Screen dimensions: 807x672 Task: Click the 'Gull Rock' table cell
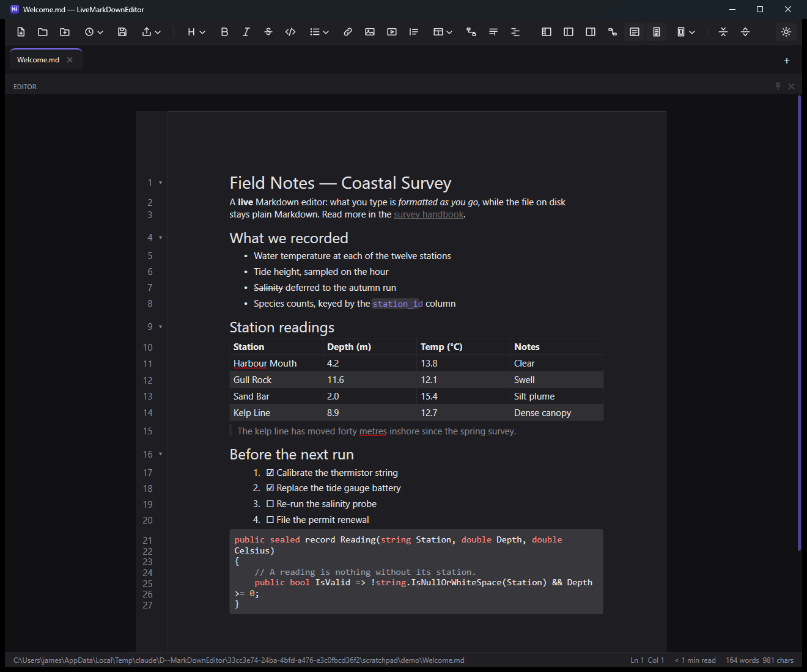(x=276, y=379)
